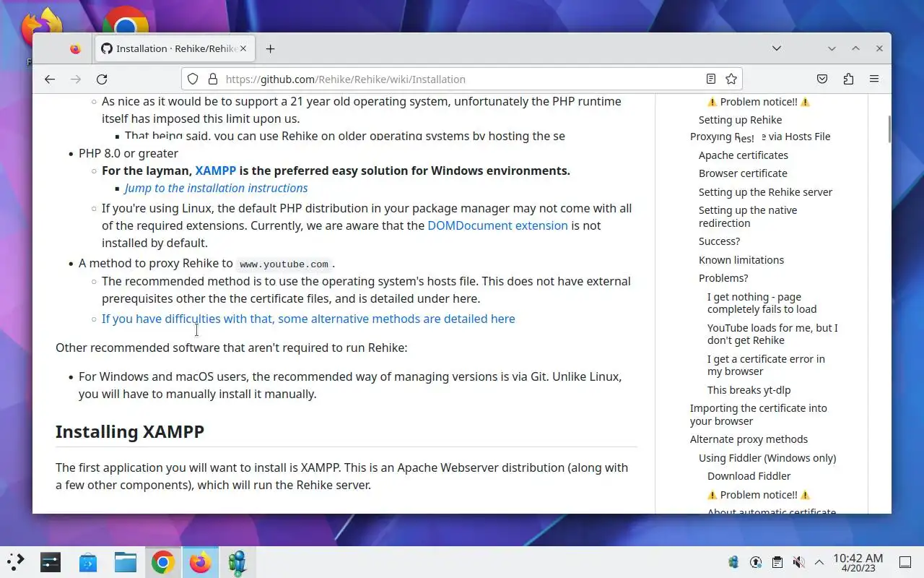Open the messenger app in taskbar

[237, 562]
